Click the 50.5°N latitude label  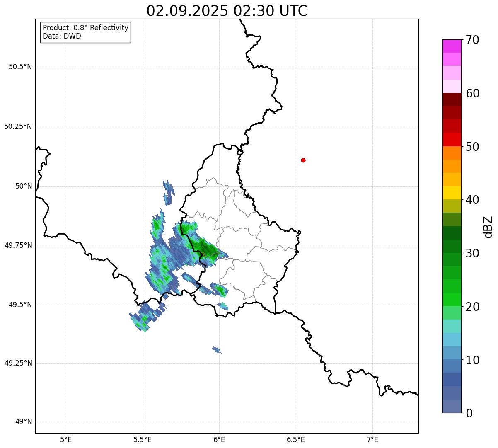click(20, 67)
